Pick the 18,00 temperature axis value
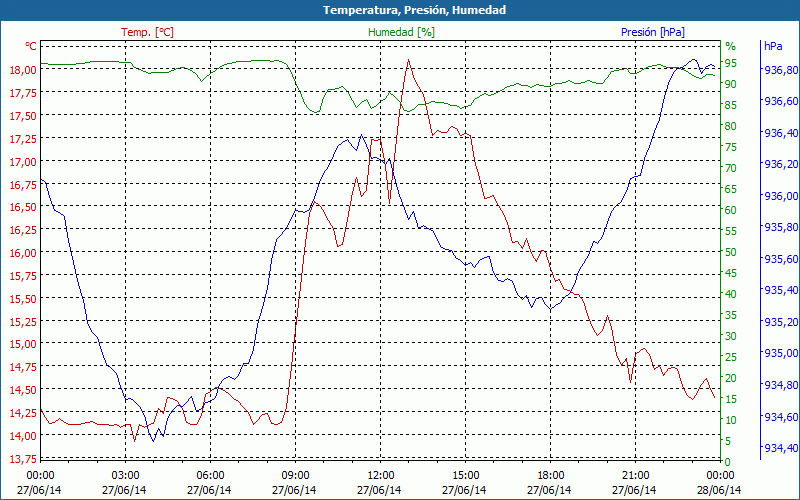This screenshot has height=500, width=800. (x=23, y=69)
